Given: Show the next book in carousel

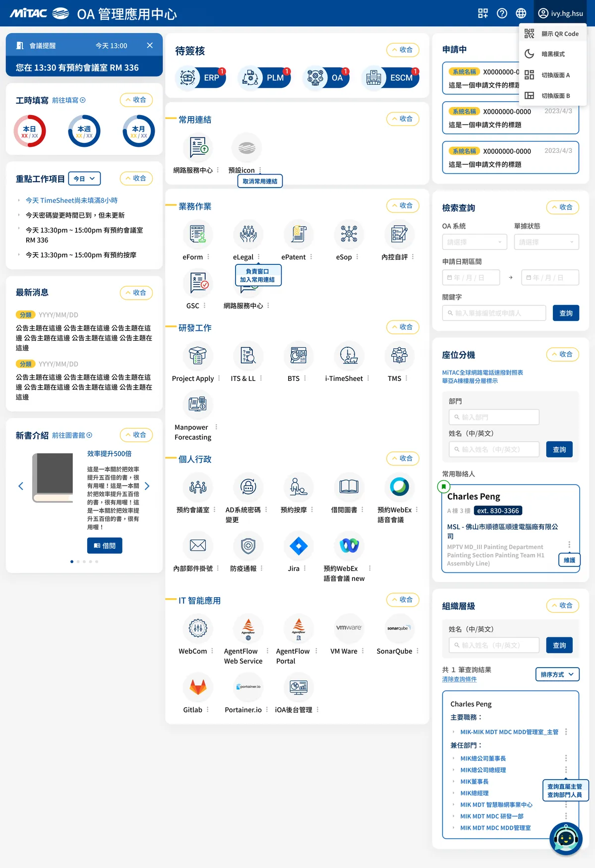Looking at the screenshot, I should [x=147, y=486].
